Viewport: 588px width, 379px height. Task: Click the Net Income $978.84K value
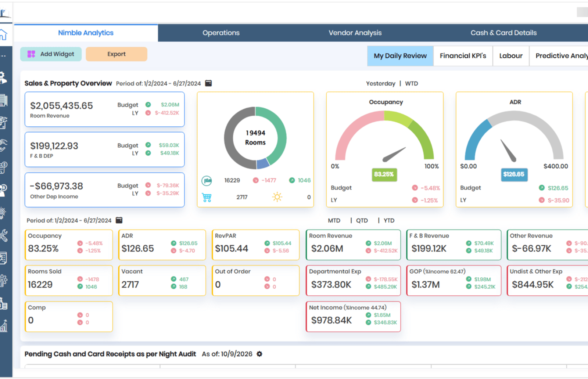[x=331, y=320]
